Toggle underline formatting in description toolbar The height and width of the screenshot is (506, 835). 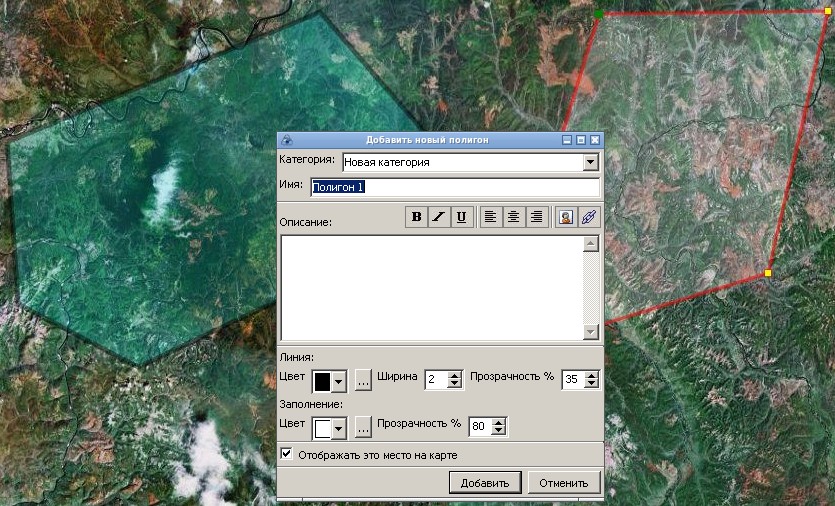coord(461,217)
